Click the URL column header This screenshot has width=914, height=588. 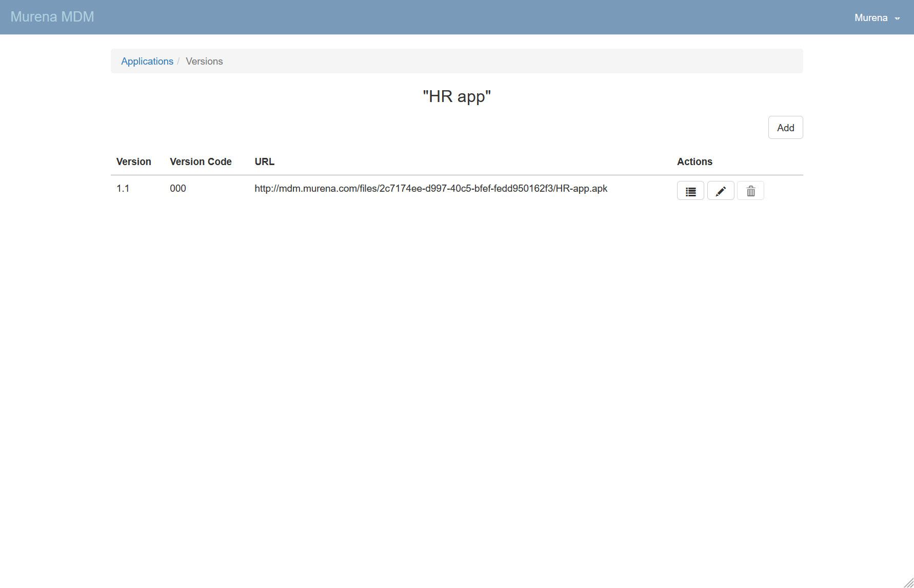(x=264, y=161)
